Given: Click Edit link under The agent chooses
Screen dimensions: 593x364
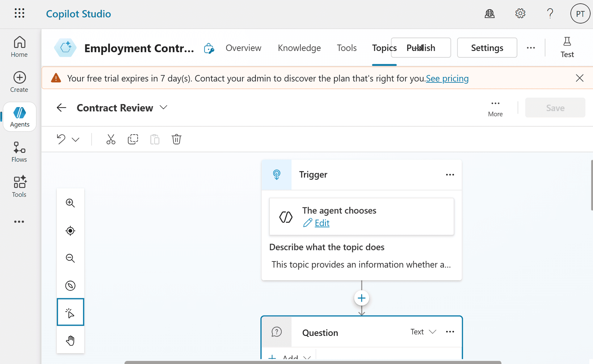Looking at the screenshot, I should (322, 223).
